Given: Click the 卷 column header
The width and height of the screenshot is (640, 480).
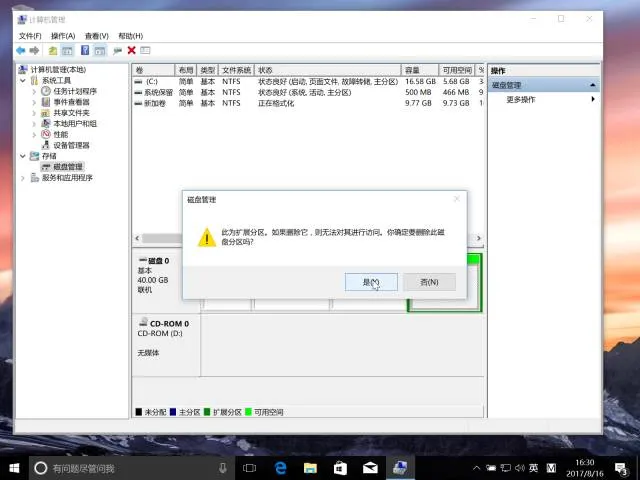Looking at the screenshot, I should point(153,70).
